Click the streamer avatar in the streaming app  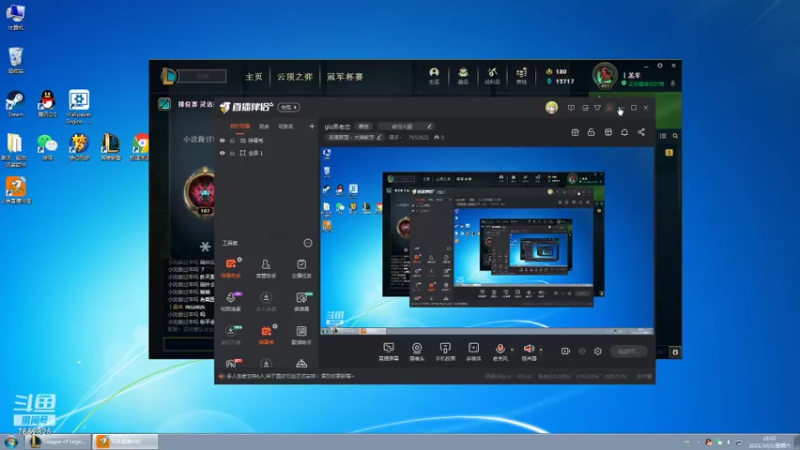(552, 108)
